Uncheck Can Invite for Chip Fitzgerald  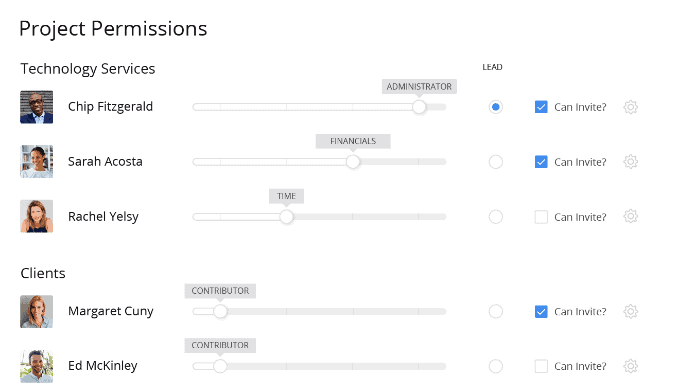pos(541,107)
